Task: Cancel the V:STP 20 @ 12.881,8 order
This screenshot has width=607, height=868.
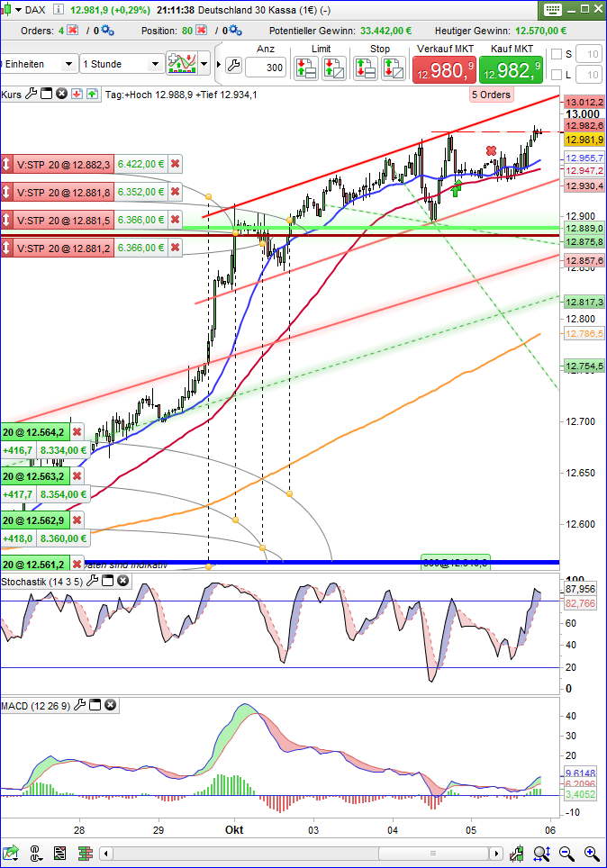Action: click(175, 192)
